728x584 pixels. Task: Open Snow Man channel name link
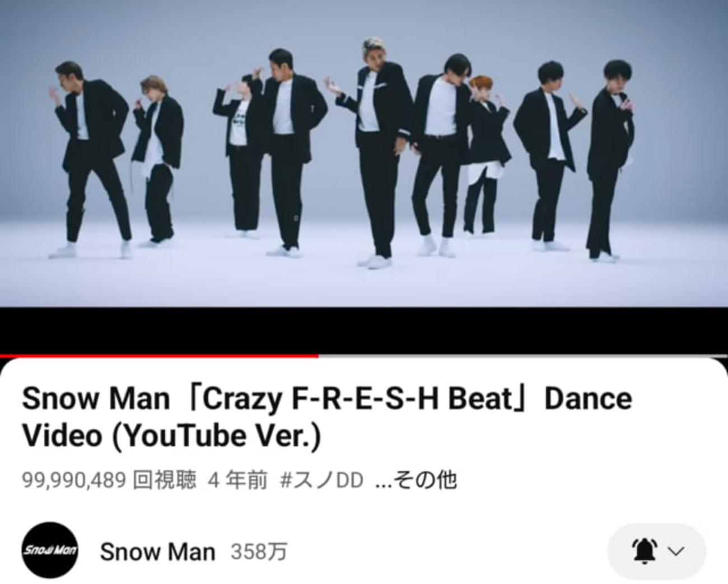coord(157,552)
